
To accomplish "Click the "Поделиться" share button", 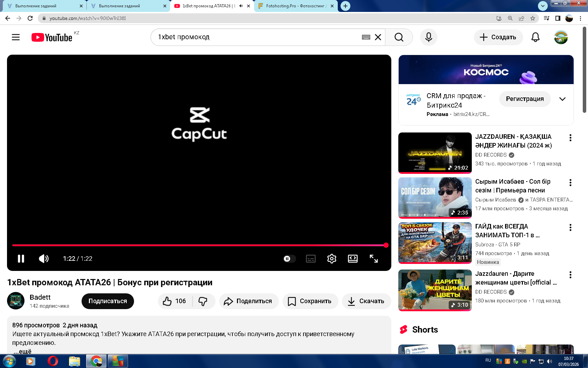I will coord(248,301).
